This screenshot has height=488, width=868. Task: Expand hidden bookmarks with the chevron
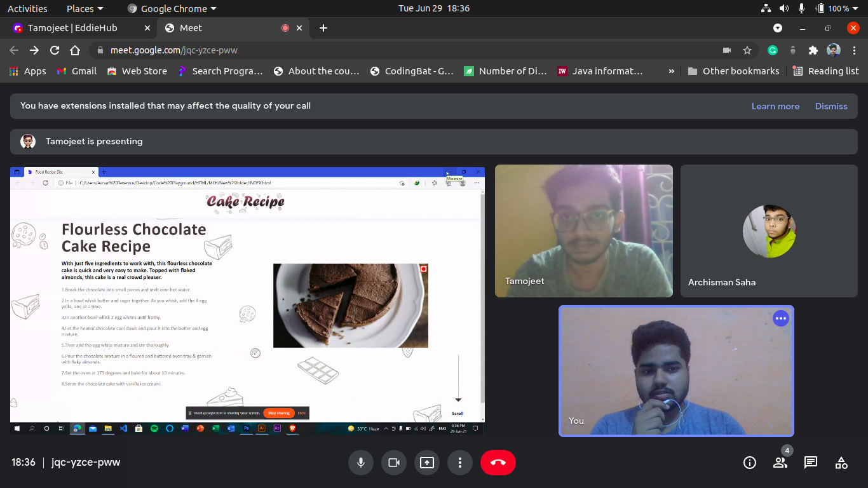point(672,71)
